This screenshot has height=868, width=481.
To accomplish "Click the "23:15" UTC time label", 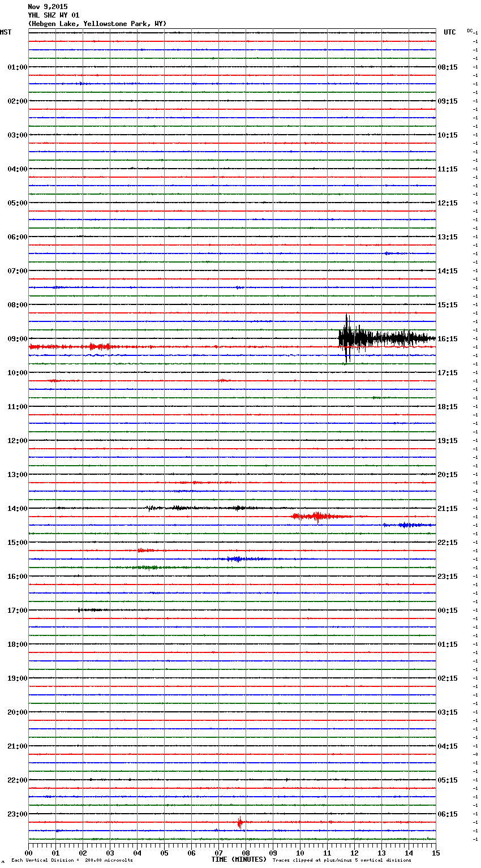I will 448,577.
